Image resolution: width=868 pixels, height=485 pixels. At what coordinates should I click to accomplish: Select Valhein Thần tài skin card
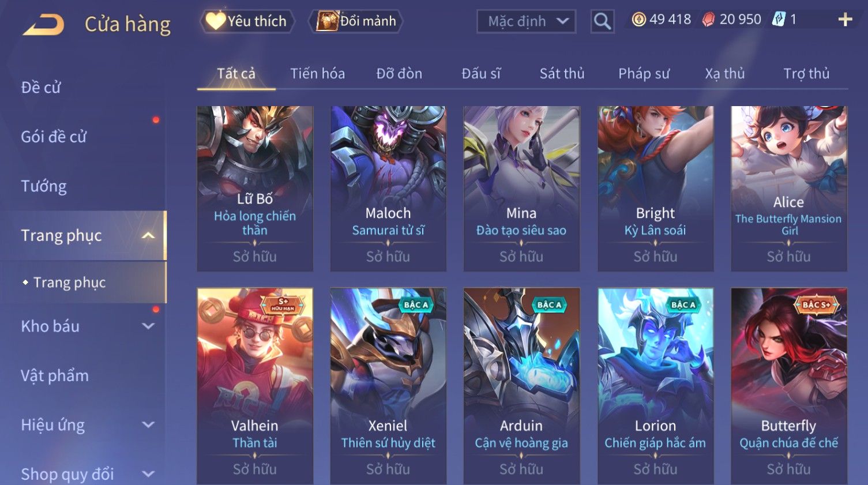click(255, 385)
